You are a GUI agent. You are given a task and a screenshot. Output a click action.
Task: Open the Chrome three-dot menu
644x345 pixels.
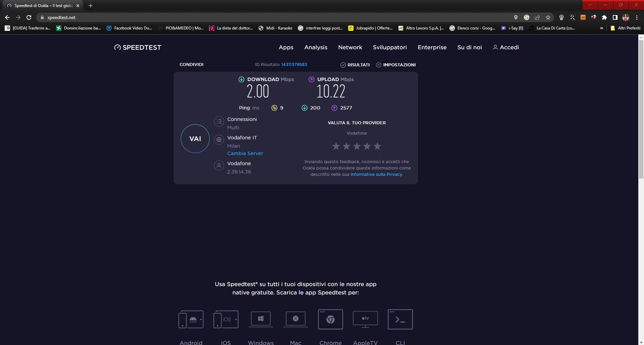[x=637, y=17]
